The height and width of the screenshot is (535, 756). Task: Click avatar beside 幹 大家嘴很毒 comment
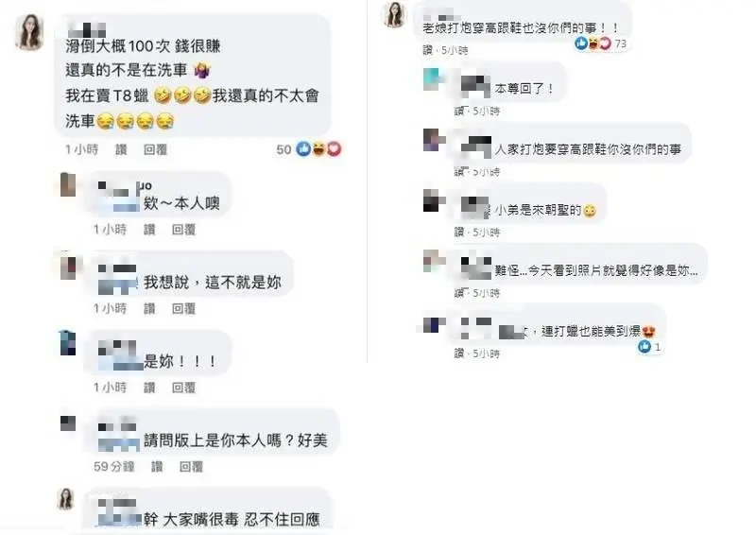[x=66, y=499]
